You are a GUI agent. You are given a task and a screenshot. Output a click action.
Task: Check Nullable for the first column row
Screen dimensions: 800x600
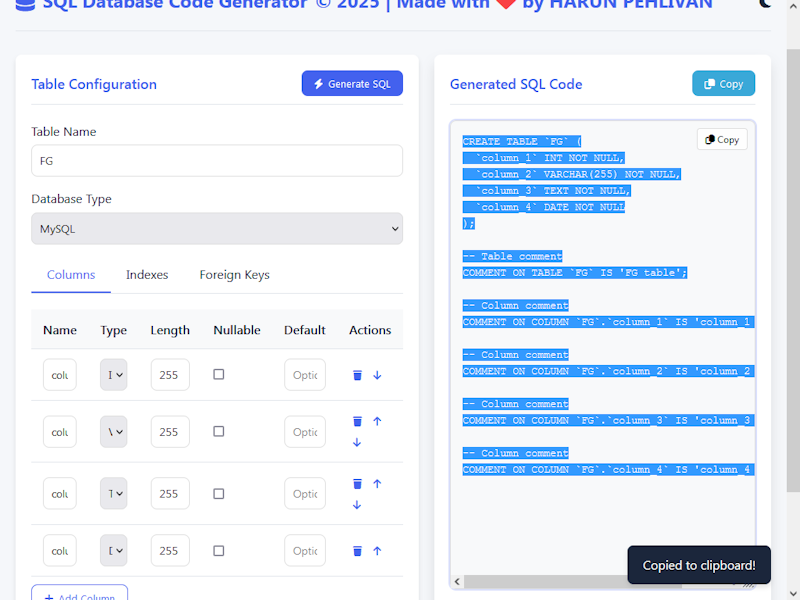pos(219,375)
